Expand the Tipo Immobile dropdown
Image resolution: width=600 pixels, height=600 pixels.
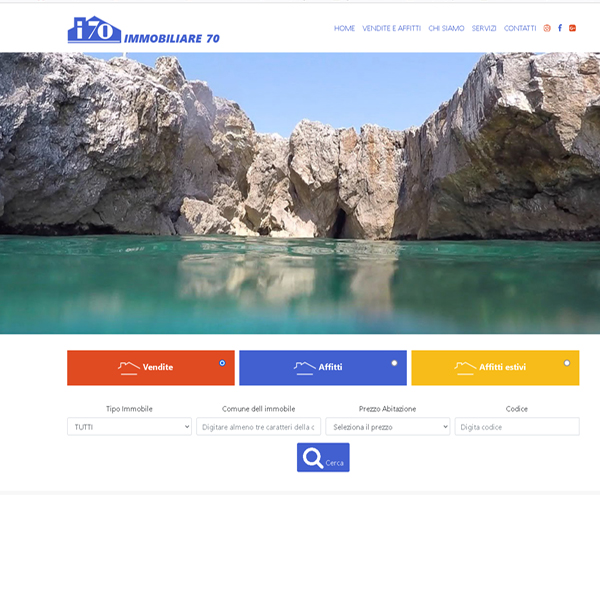129,427
